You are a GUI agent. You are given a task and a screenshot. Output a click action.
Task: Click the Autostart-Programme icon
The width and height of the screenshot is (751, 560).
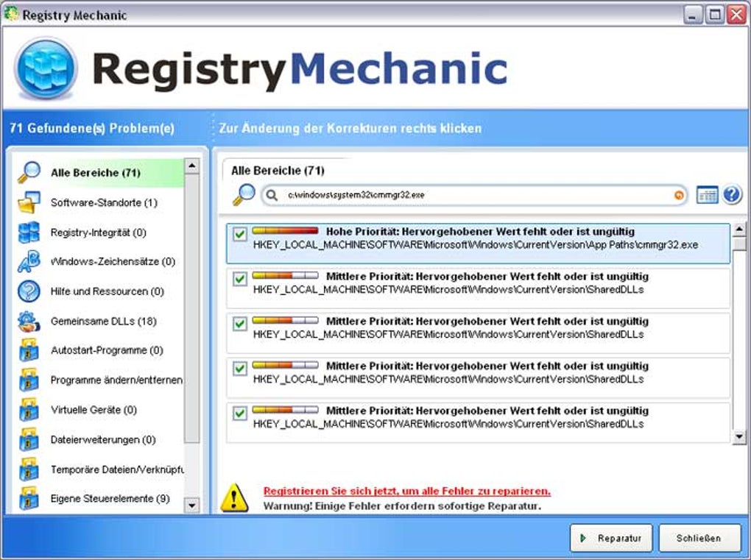[29, 350]
